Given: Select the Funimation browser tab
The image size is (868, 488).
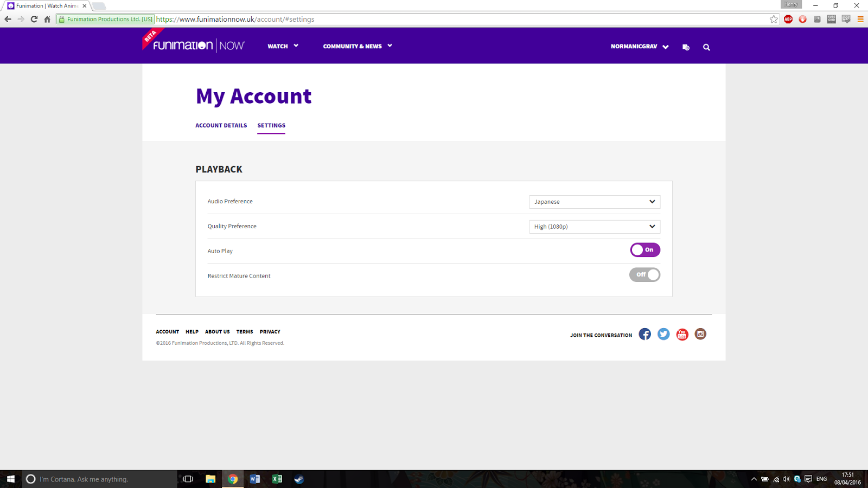Looking at the screenshot, I should pyautogui.click(x=46, y=6).
